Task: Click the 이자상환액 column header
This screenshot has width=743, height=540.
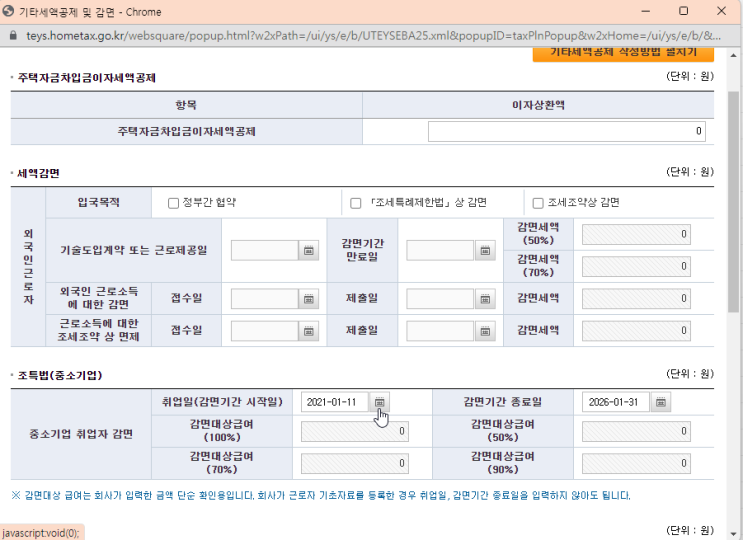Action: tap(538, 105)
